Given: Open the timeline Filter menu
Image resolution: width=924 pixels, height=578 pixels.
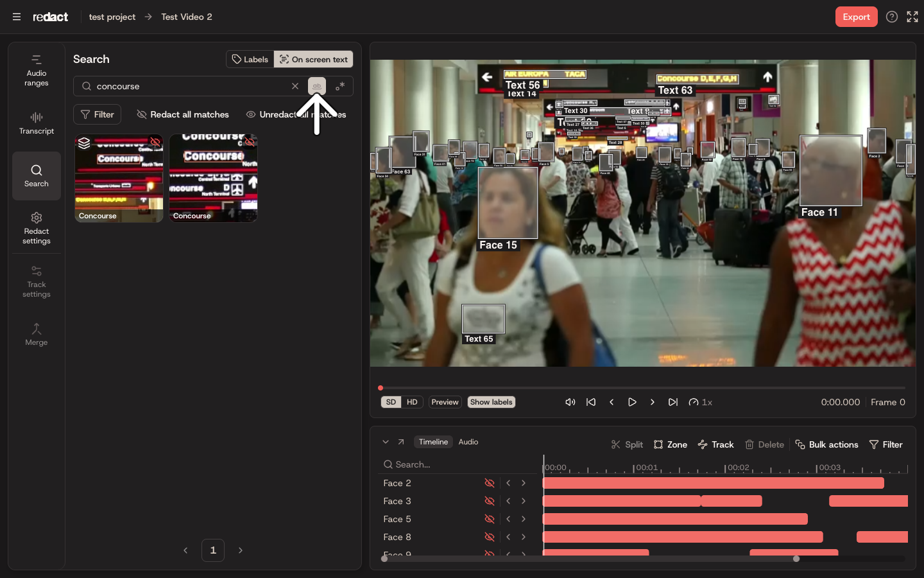Looking at the screenshot, I should pos(886,444).
